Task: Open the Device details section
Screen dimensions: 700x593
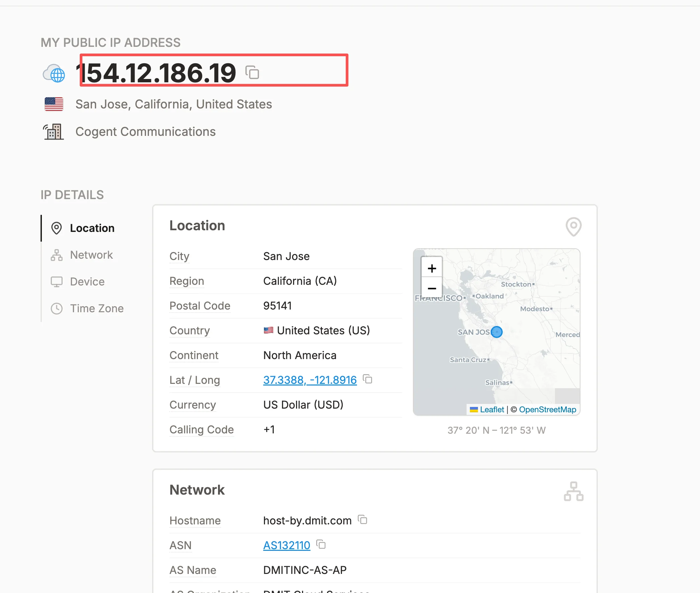Action: [87, 281]
